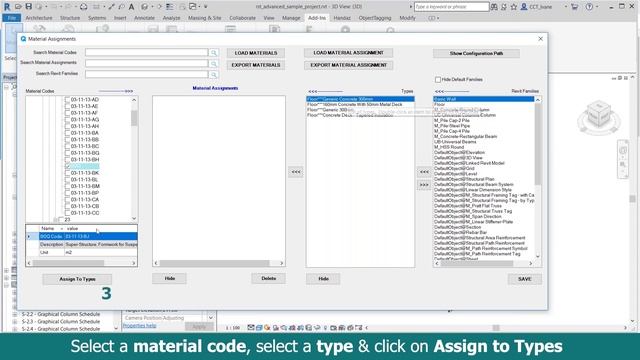Click the Revit Families list vertical scrollbar thumb

coord(538,144)
